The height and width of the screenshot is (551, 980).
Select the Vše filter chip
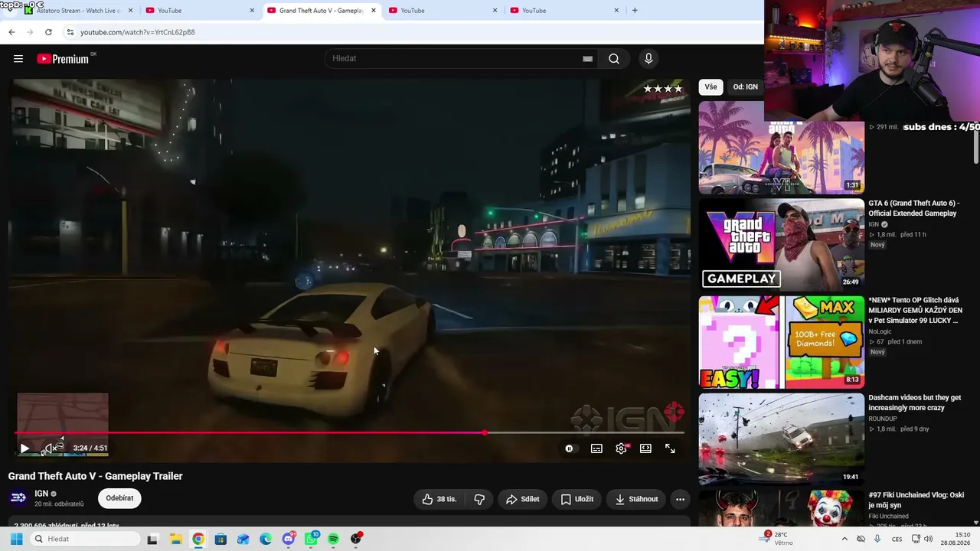(711, 87)
